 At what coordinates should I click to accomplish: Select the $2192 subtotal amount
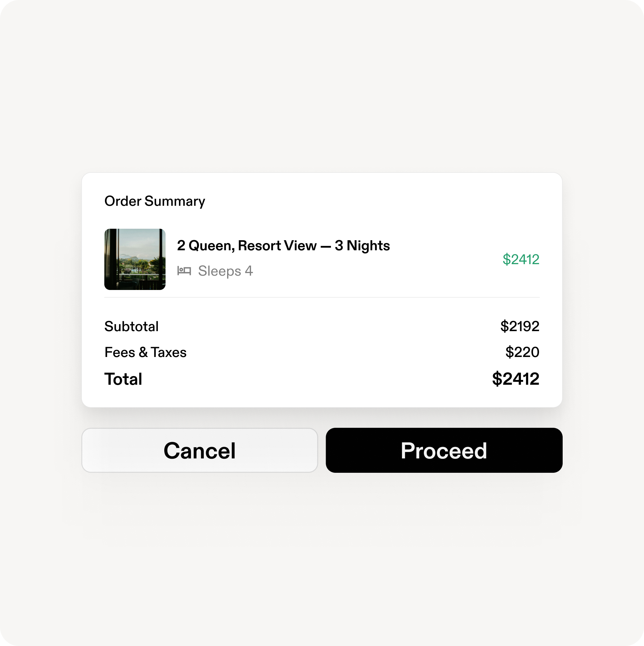coord(520,326)
